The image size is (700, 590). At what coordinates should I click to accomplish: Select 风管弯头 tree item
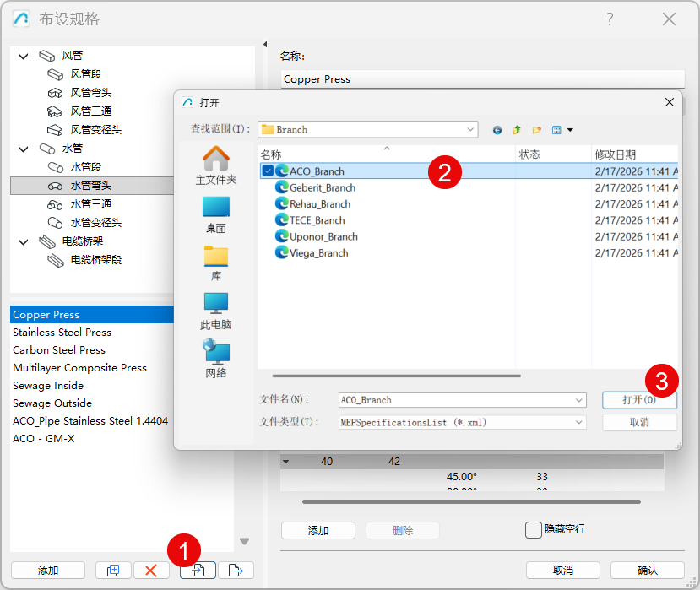(x=90, y=93)
